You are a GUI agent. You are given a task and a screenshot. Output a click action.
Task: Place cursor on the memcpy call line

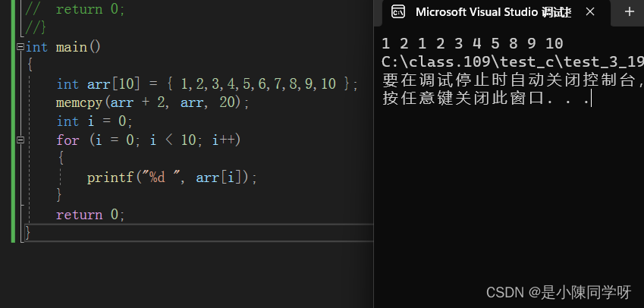point(152,102)
